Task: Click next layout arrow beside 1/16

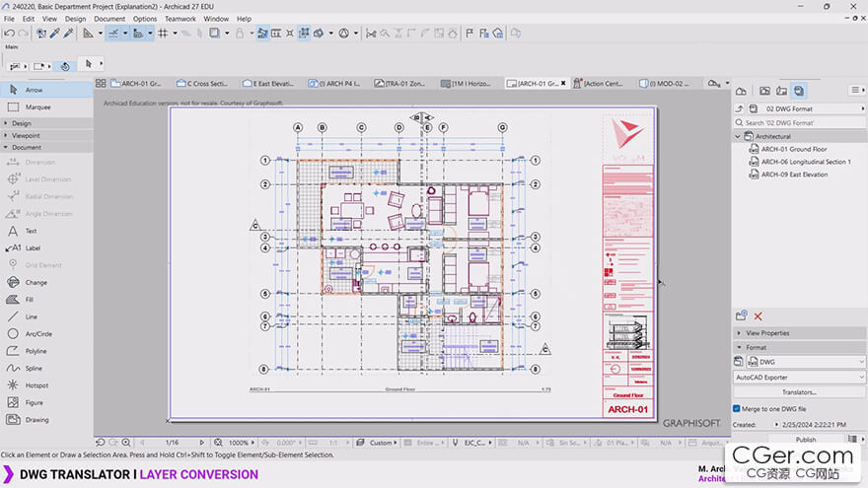Action: point(201,443)
